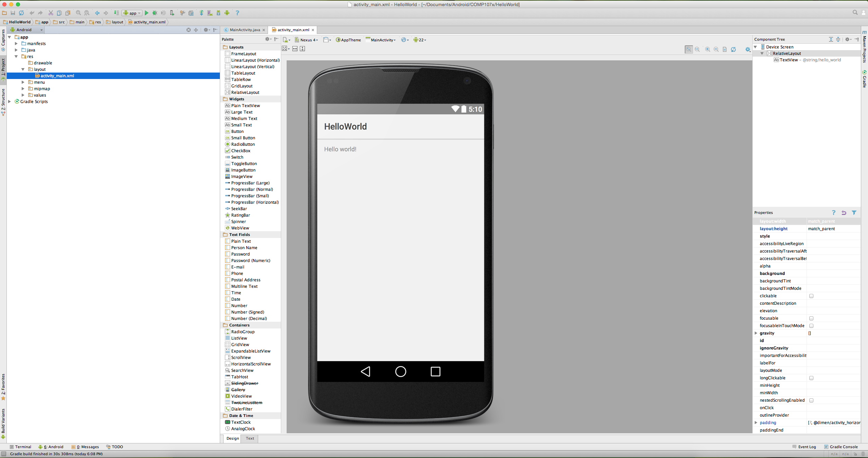
Task: Select TextView in Component Tree
Action: pos(807,60)
